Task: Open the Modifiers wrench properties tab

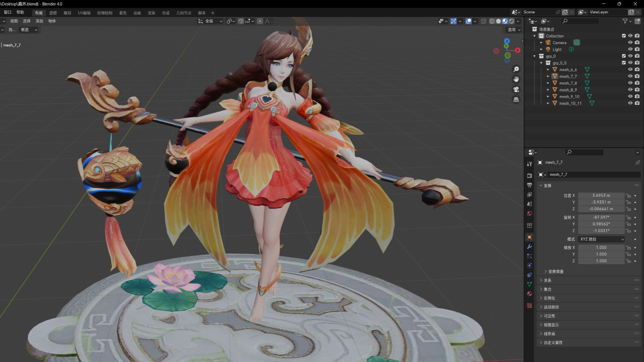Action: coord(529,247)
